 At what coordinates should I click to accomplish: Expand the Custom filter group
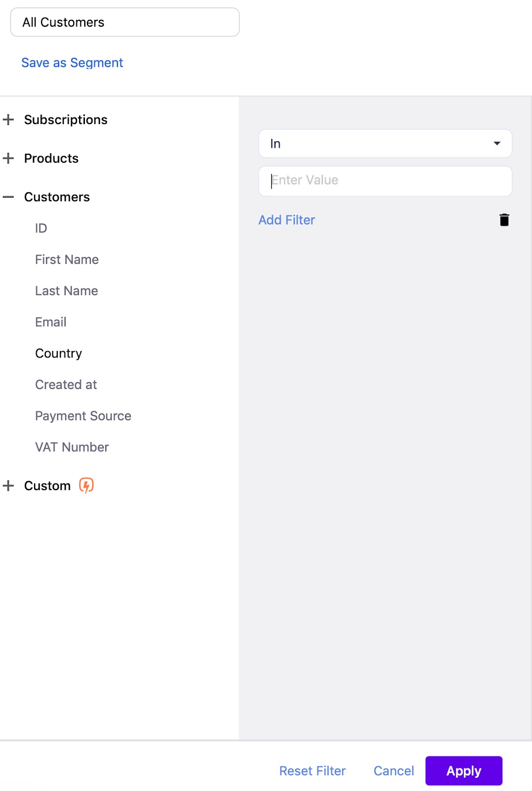[8, 485]
